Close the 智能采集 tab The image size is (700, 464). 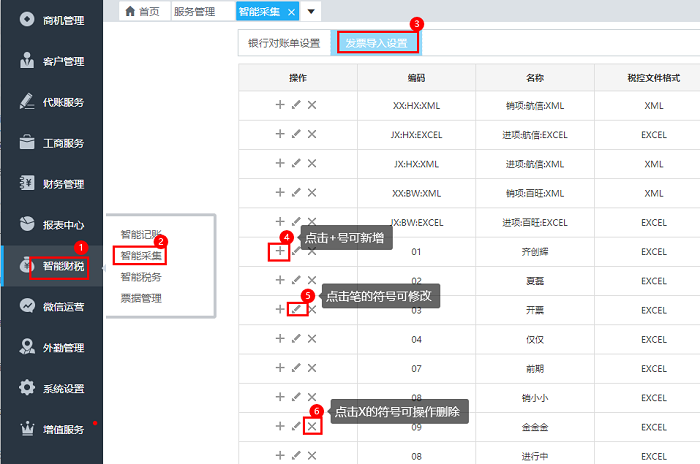[x=291, y=12]
